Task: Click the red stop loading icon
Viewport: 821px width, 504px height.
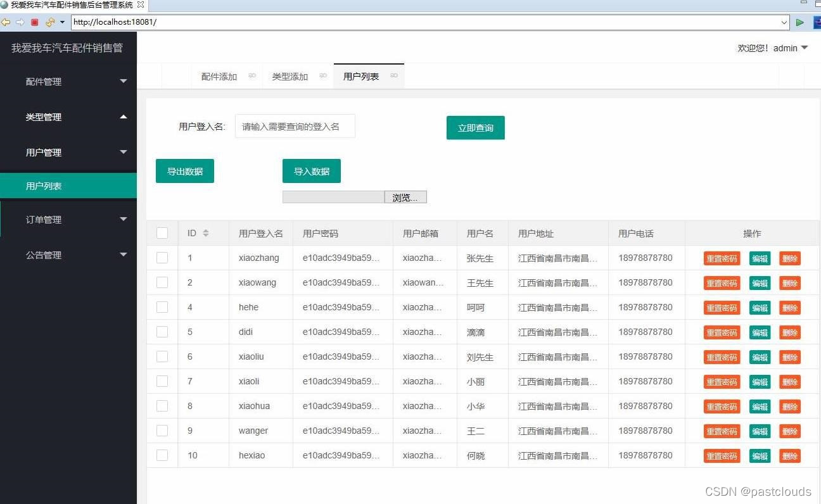Action: tap(34, 21)
